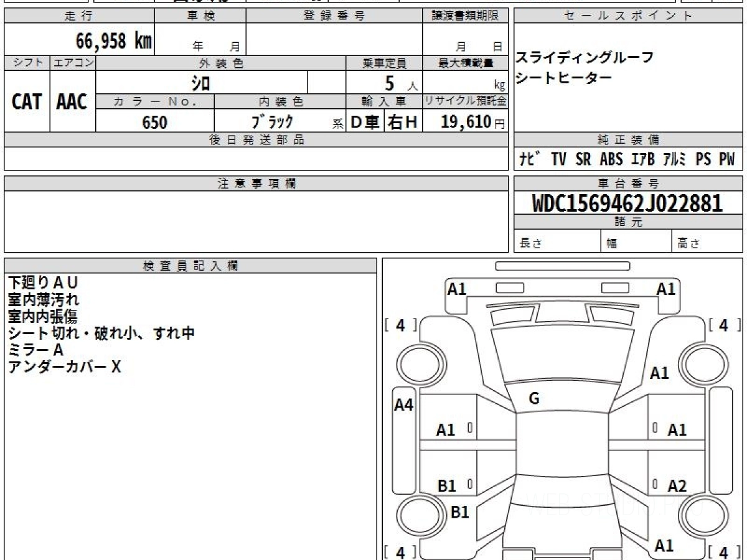Viewport: 747px width, 560px height.
Task: Click the エアB equipment item
Action: pos(643,160)
